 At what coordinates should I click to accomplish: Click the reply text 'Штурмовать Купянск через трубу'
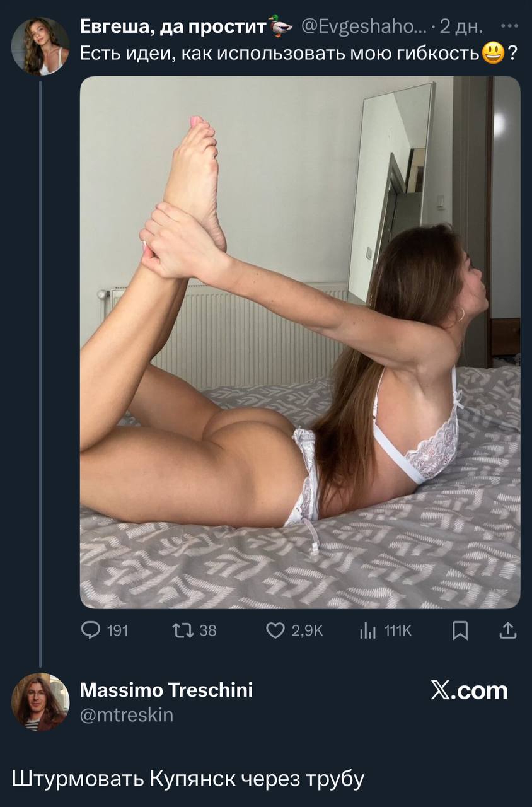(188, 778)
